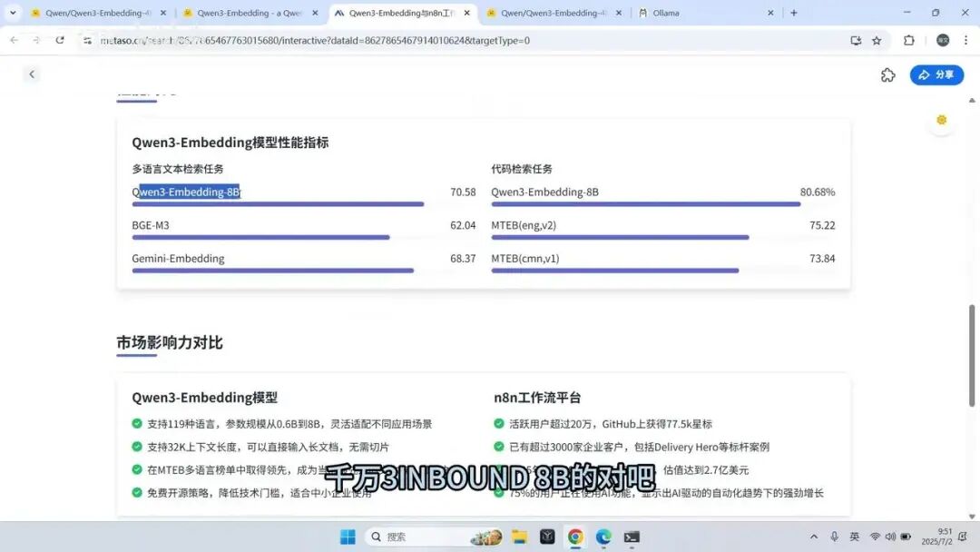Screen dimensions: 980x552
Task: Click the green check beside 支持119种语言
Action: click(137, 423)
